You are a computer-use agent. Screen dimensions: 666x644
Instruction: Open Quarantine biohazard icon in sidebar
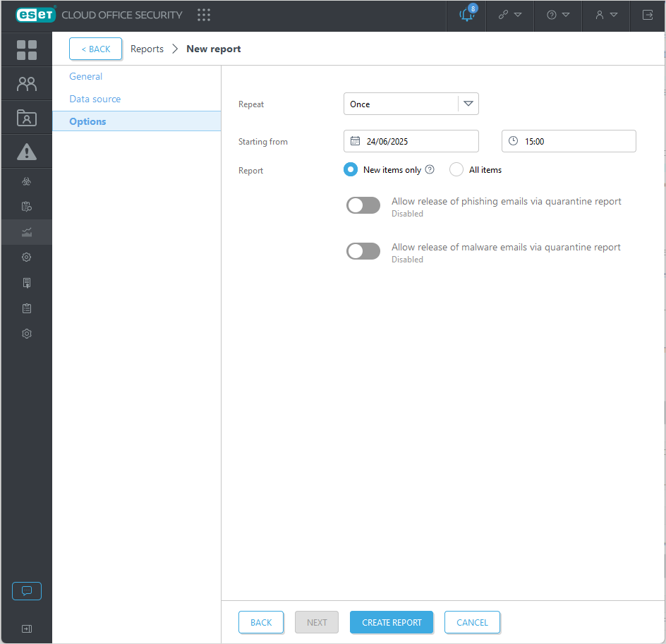[27, 182]
